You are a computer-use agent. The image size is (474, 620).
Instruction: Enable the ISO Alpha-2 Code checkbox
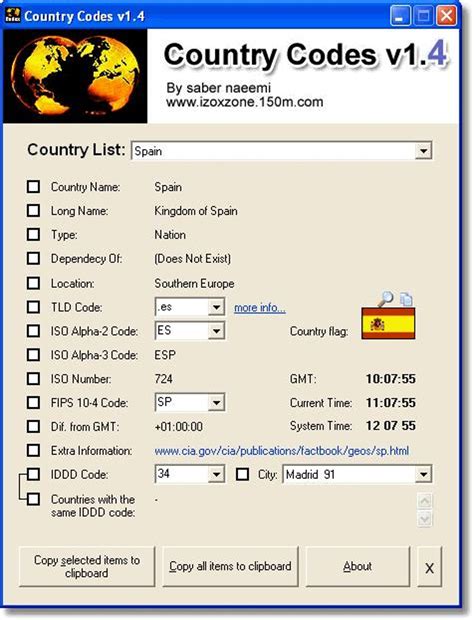click(x=34, y=331)
